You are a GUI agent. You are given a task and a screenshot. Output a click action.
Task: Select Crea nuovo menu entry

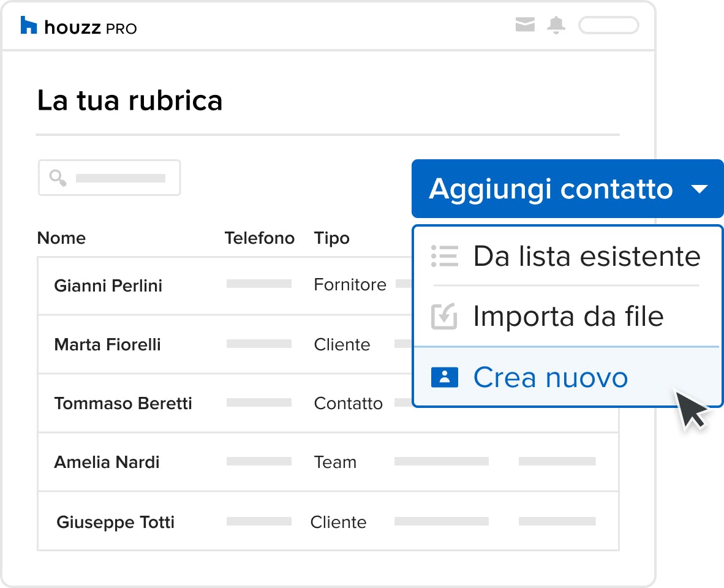[x=567, y=377]
